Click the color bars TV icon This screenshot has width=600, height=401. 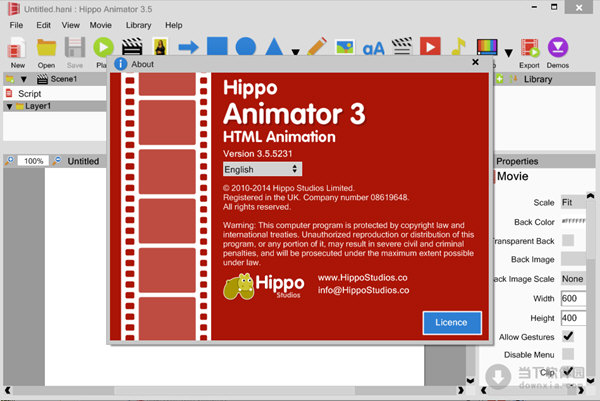[x=487, y=47]
